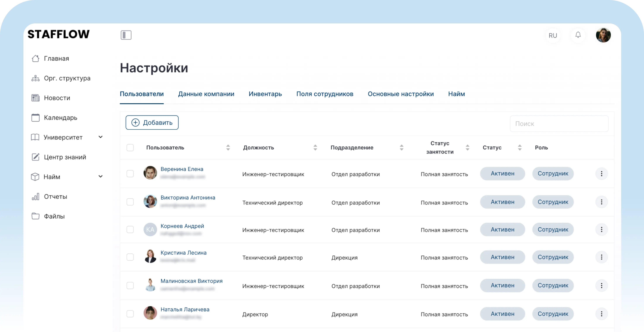Sort by Должность column
This screenshot has width=644, height=332.
(315, 148)
